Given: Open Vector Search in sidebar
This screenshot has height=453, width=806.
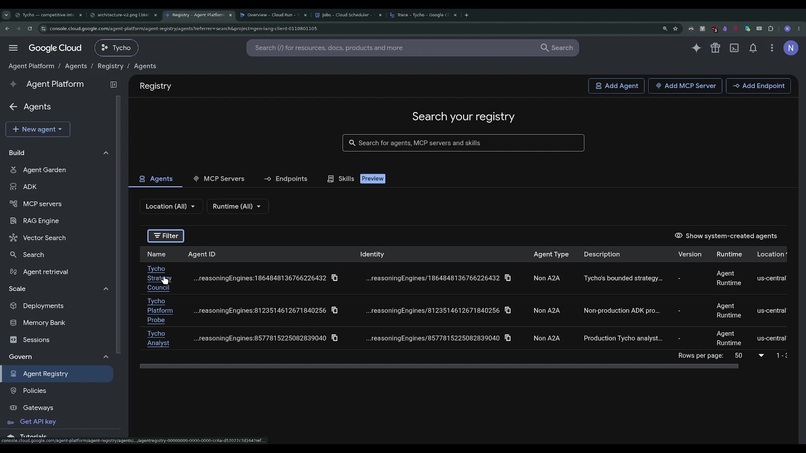Looking at the screenshot, I should tap(44, 238).
